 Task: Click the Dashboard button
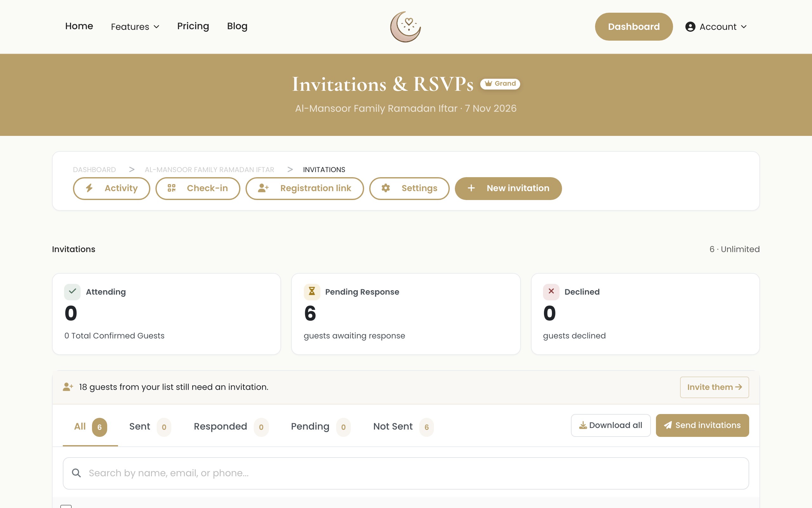tap(633, 27)
